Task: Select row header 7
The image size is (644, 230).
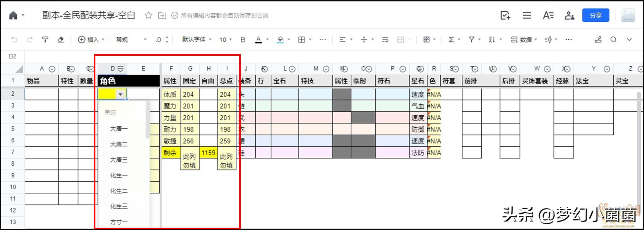Action: pos(13,152)
